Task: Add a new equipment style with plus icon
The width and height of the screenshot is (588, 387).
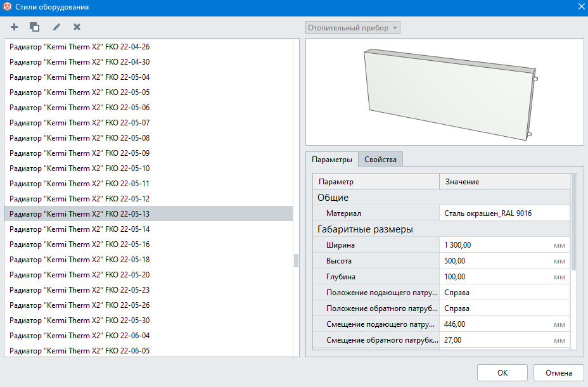Action: point(14,27)
